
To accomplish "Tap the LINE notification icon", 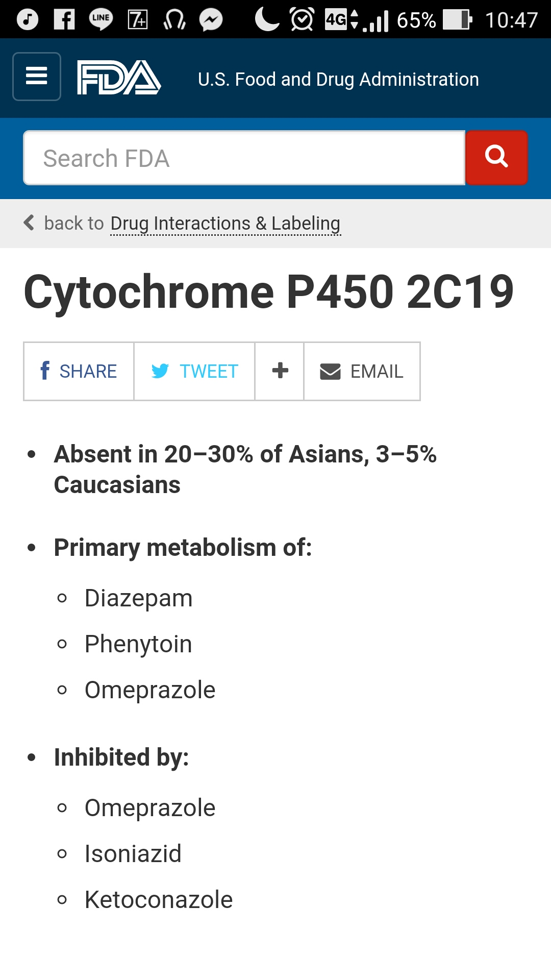I will (101, 20).
